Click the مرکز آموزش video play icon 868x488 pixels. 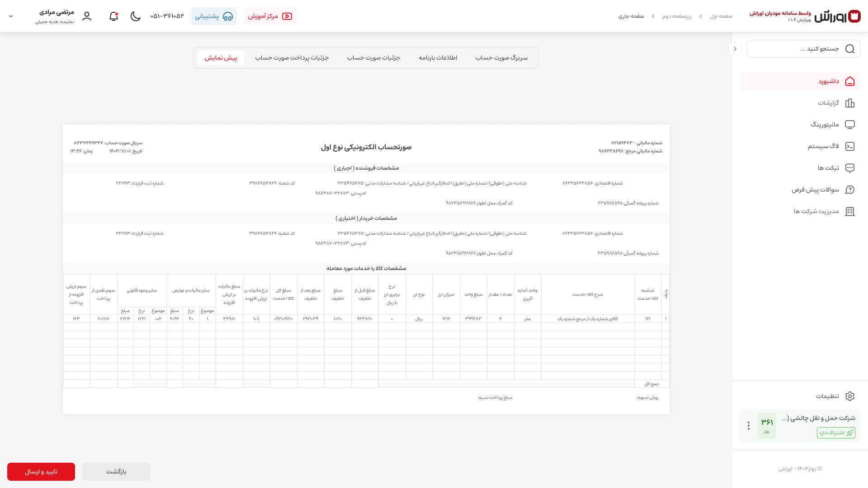287,16
